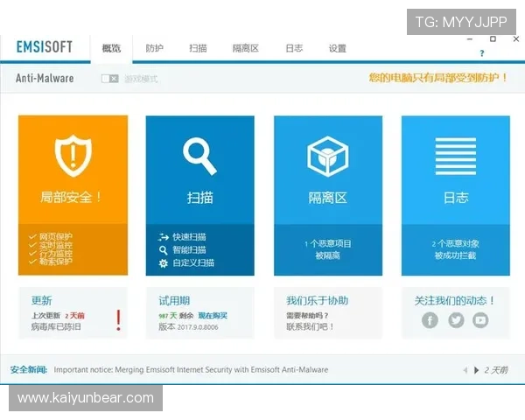Click the red exclamation update warning icon
Viewport: 525px width, 420px height.
[x=118, y=320]
